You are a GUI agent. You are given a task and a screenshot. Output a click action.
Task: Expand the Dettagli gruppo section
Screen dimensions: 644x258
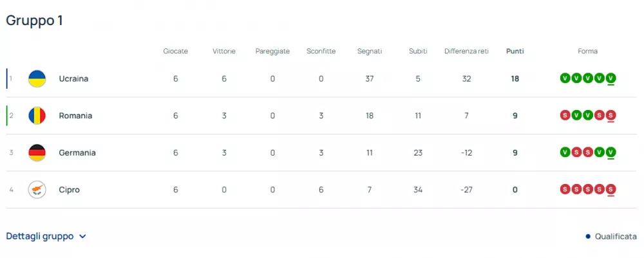(40, 236)
